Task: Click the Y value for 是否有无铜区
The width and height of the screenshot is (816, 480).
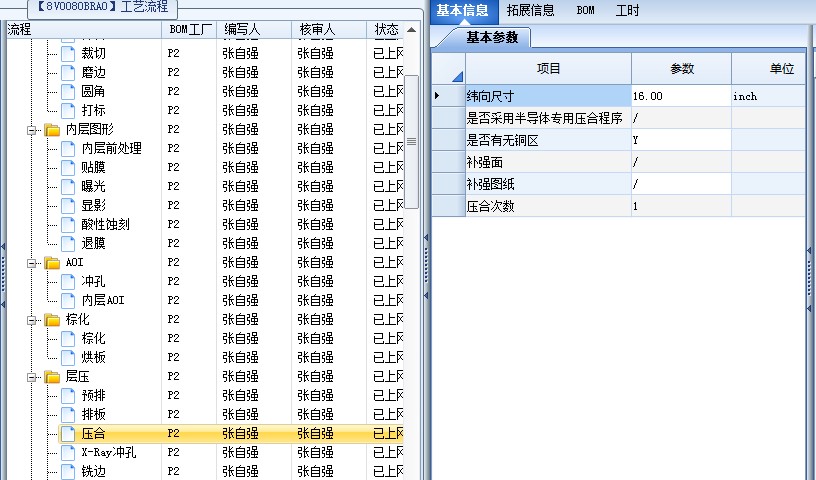Action: tap(682, 140)
